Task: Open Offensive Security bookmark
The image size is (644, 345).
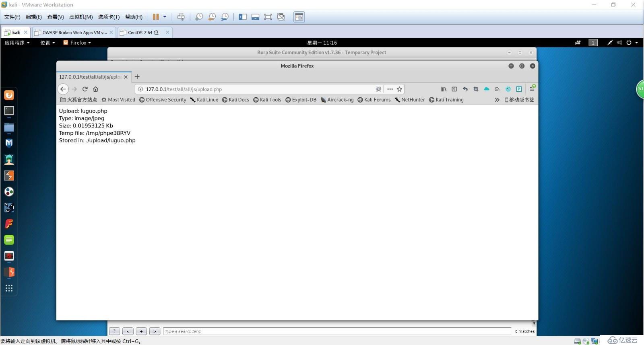Action: point(163,100)
